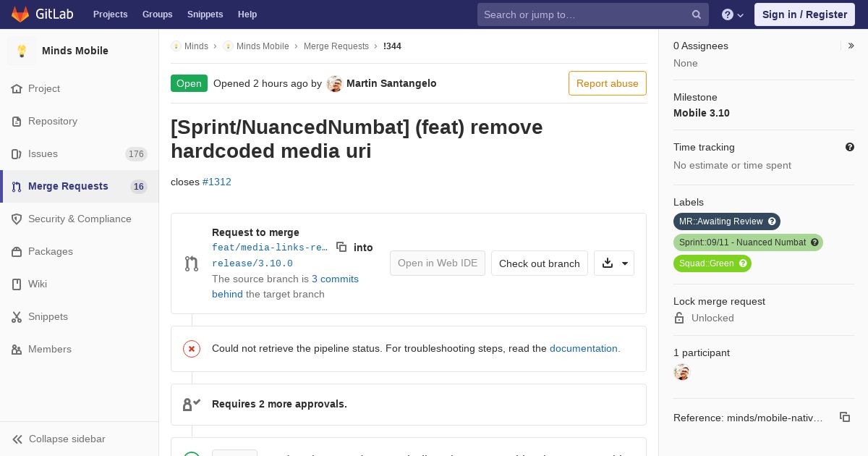Open the Groups menu
Screen dimensions: 868x456
coord(157,14)
